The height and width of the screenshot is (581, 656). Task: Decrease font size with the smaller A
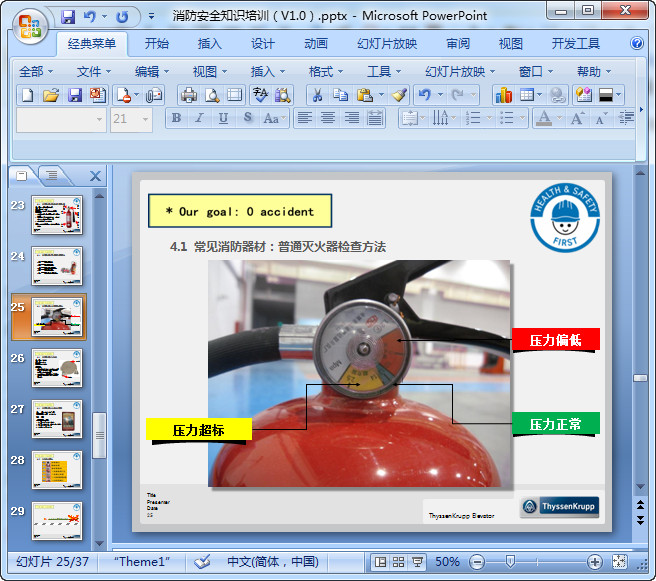tap(601, 118)
